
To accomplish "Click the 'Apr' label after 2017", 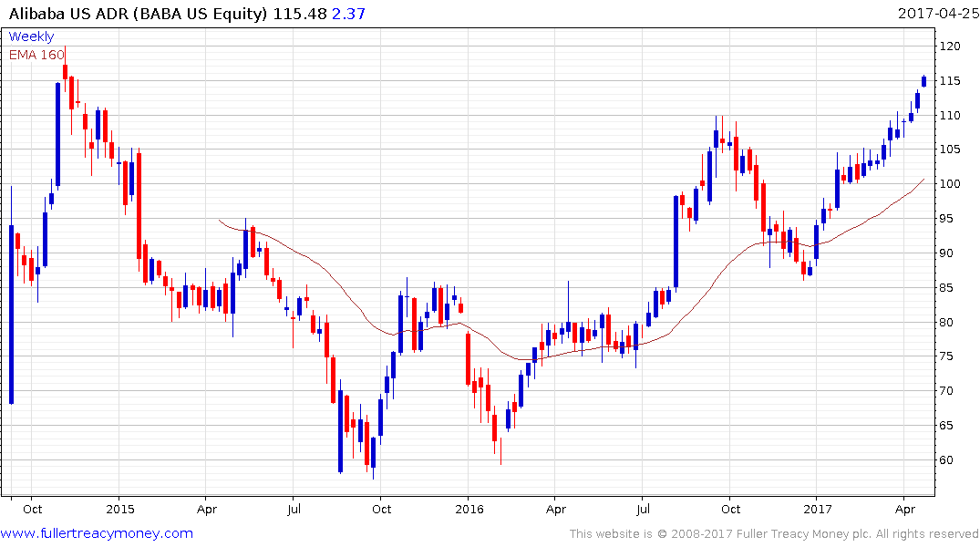I will tap(905, 509).
